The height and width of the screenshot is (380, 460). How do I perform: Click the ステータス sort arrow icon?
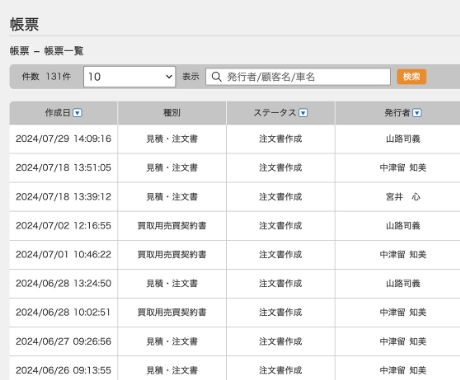[x=303, y=113]
